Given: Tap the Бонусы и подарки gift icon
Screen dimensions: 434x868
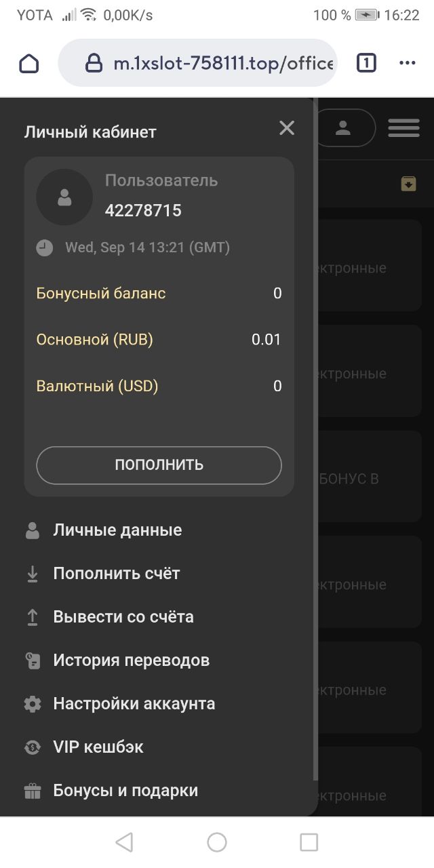Looking at the screenshot, I should click(x=33, y=791).
